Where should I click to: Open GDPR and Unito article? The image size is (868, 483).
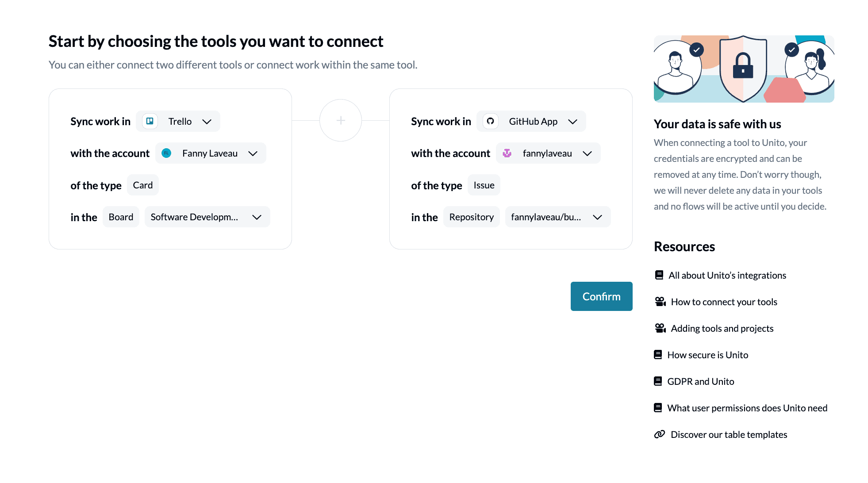(700, 381)
